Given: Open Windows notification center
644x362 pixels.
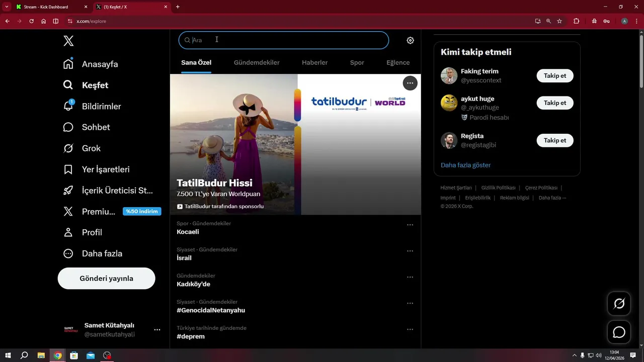Looking at the screenshot, I should click(633, 355).
